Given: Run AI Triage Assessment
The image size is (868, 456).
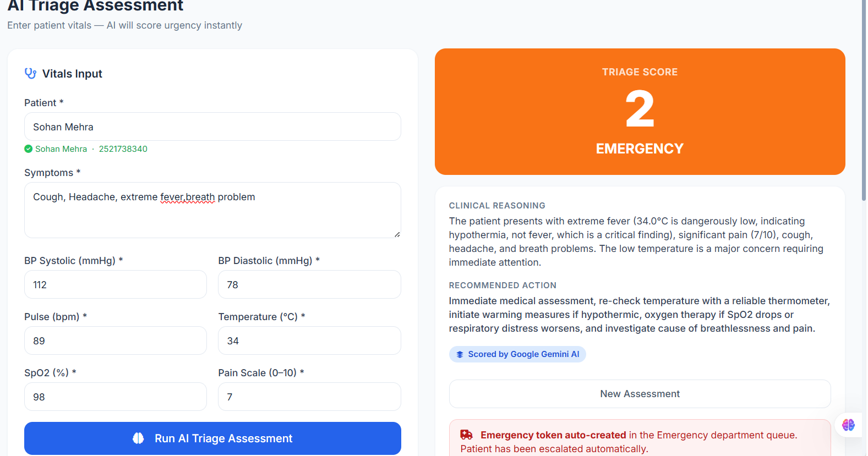Looking at the screenshot, I should pos(212,438).
